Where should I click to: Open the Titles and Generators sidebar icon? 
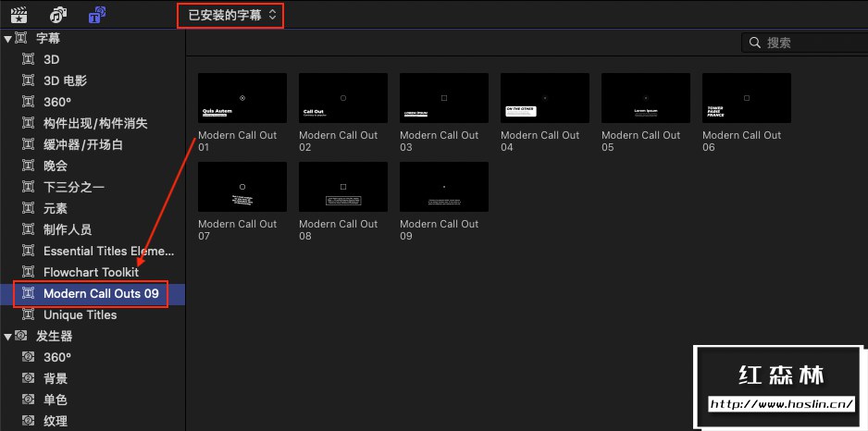pos(97,15)
